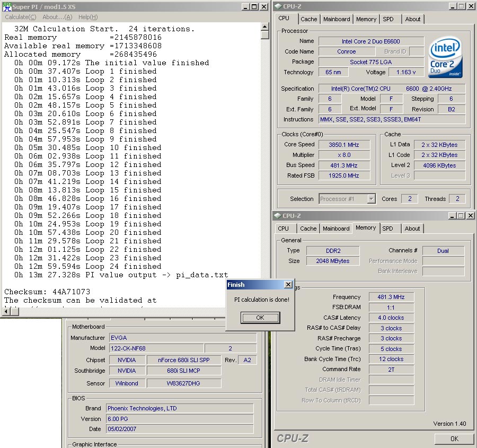Switch to Cache tab in top CPU-Z
The height and width of the screenshot is (448, 477).
click(x=309, y=19)
